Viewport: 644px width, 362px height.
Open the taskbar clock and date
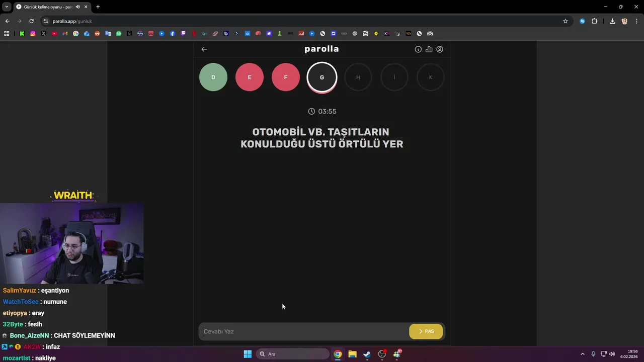pyautogui.click(x=629, y=354)
